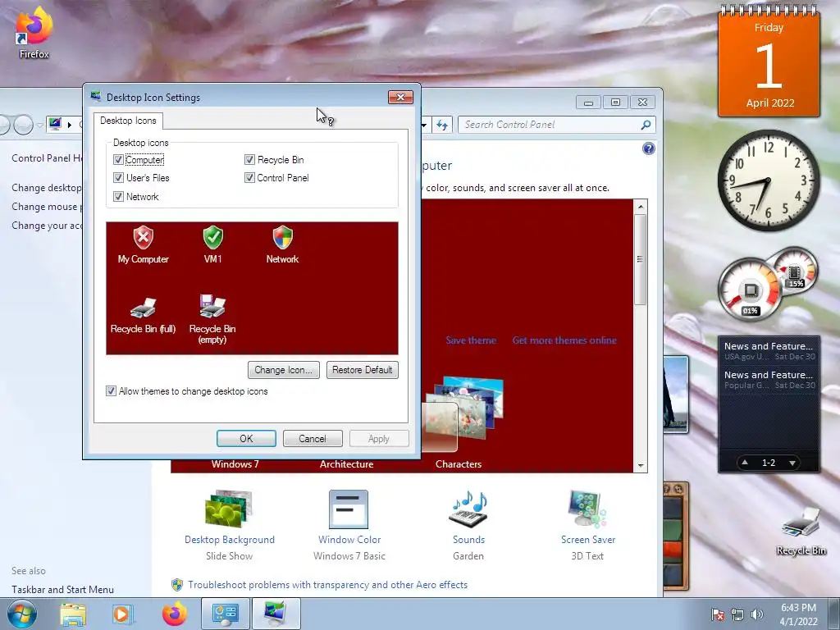The height and width of the screenshot is (630, 840).
Task: Select the Architecture theme label
Action: coord(347,464)
